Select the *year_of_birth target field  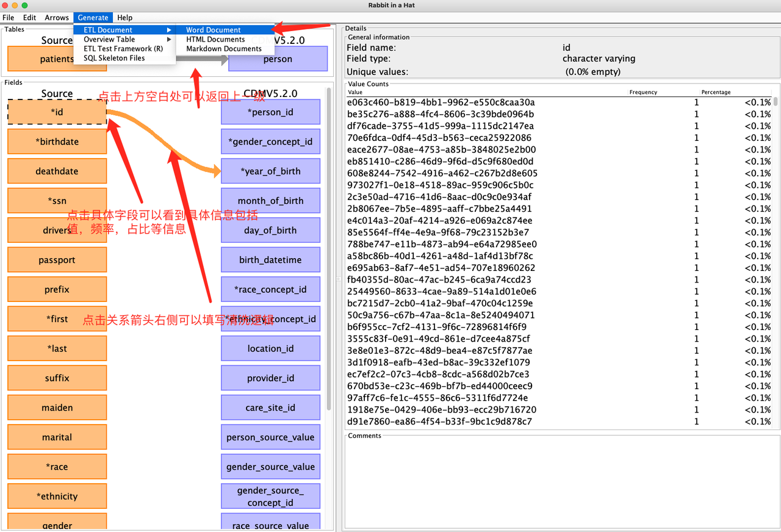coord(270,171)
